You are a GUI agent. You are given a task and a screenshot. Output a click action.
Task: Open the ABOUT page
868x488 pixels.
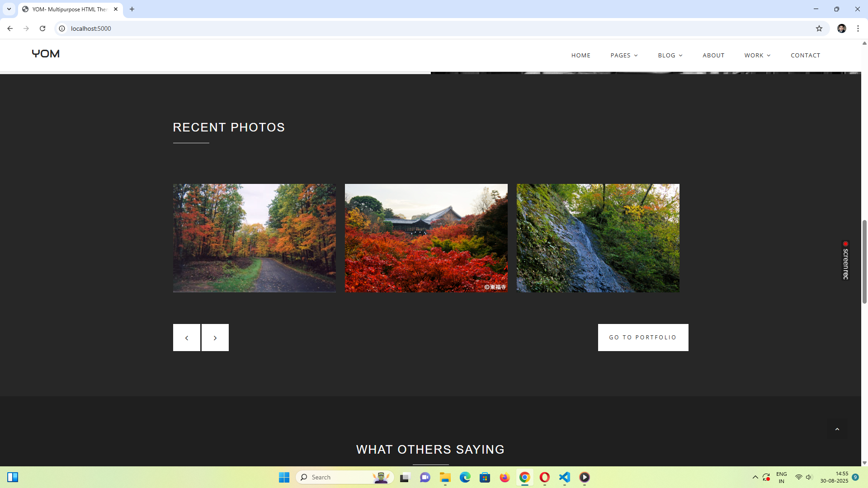(713, 55)
